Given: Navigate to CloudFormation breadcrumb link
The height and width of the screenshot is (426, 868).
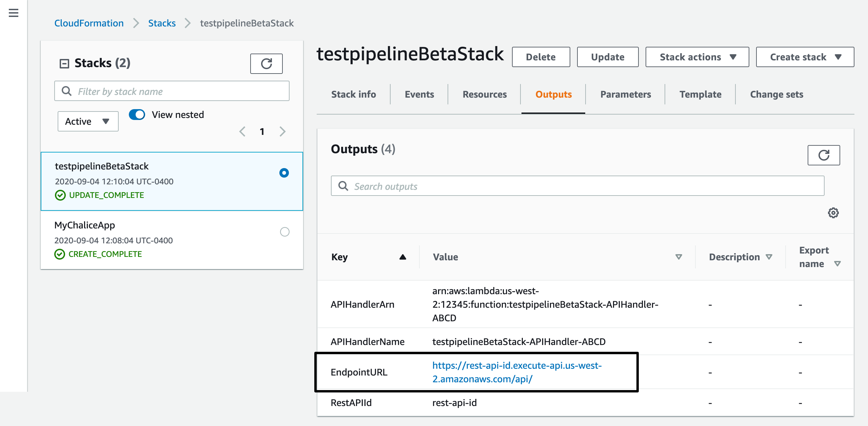Looking at the screenshot, I should 89,23.
